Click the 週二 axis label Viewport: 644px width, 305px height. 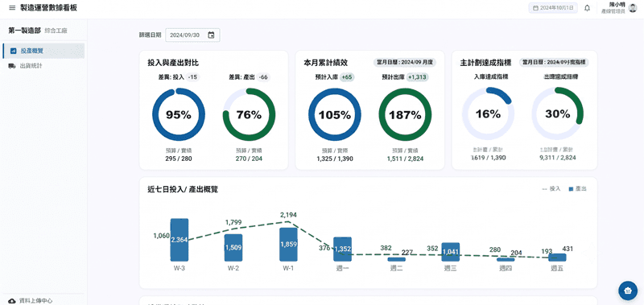[396, 269]
